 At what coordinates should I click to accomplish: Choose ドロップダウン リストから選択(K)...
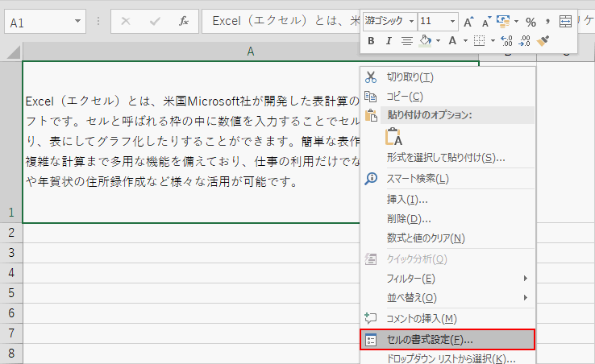coord(447,358)
